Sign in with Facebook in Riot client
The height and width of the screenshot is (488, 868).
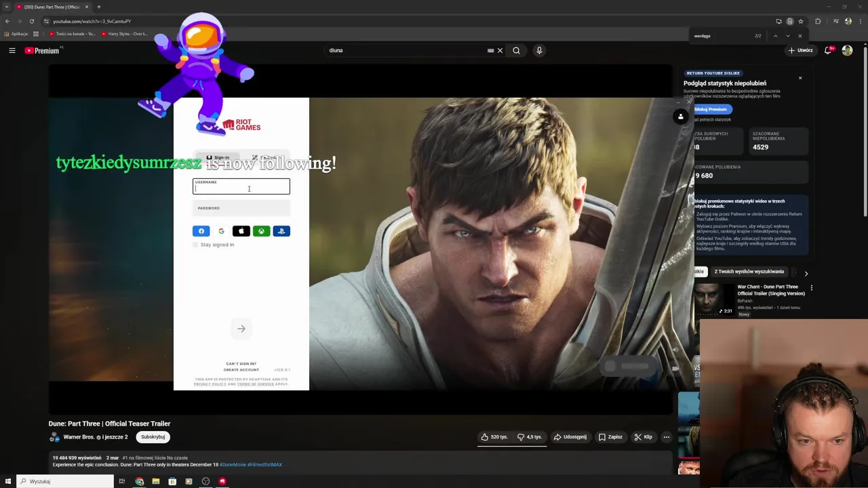click(x=201, y=231)
